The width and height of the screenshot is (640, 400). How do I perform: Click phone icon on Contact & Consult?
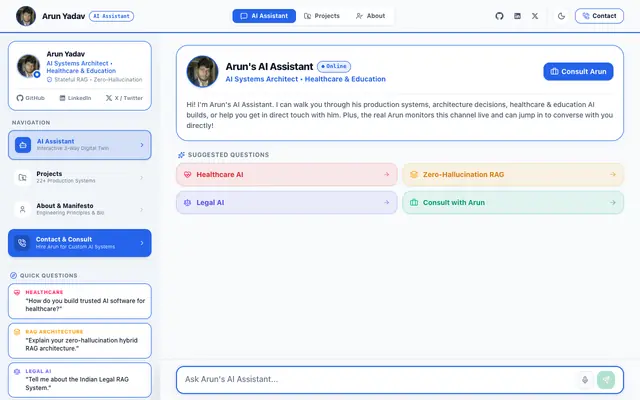point(22,243)
